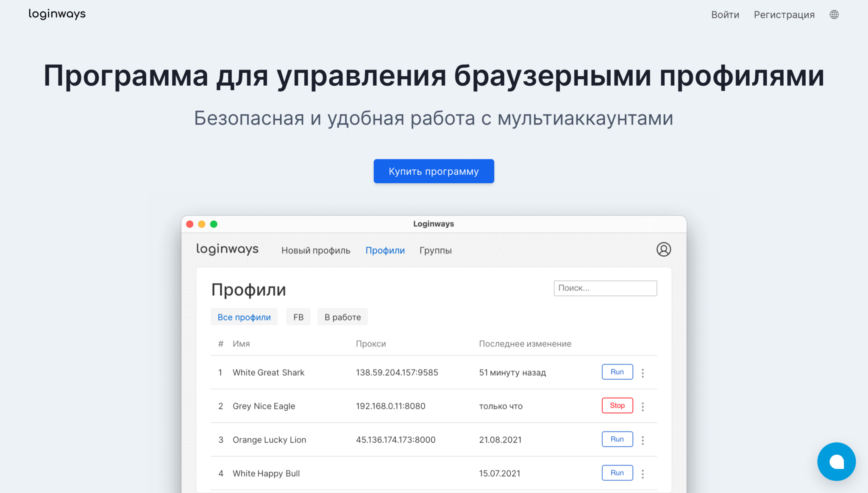Run the White Great Shark profile
This screenshot has height=493, width=868.
pyautogui.click(x=617, y=372)
